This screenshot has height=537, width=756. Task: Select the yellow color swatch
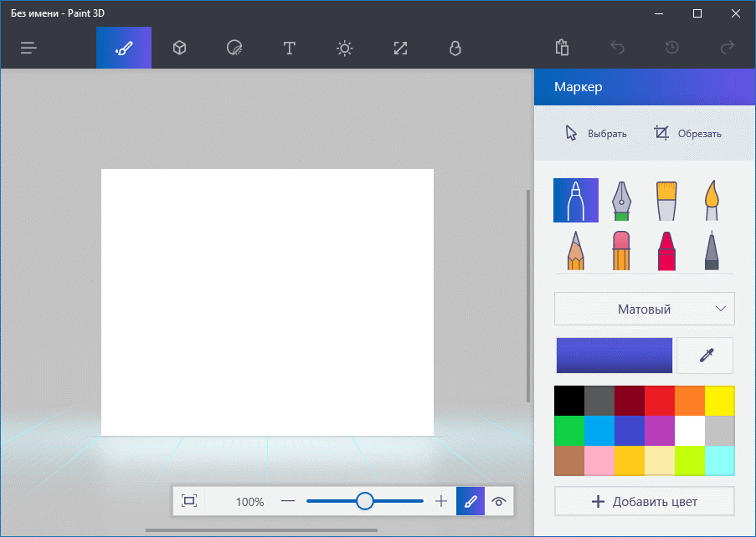(x=719, y=401)
